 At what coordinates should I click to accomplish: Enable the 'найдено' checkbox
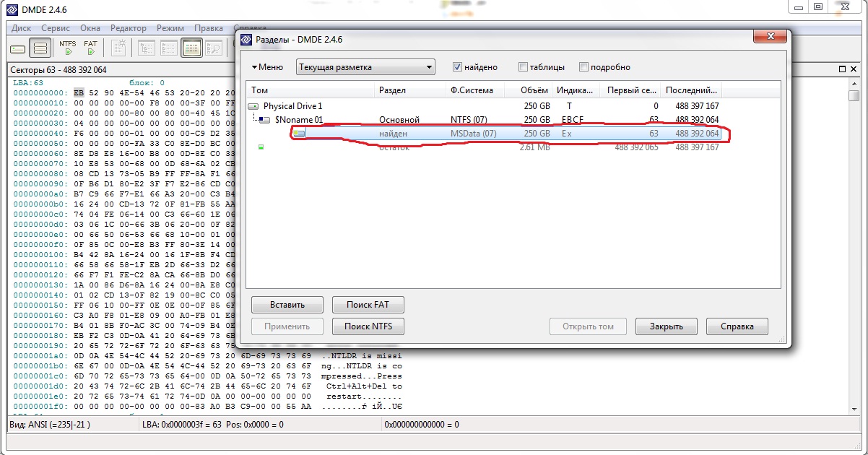click(x=457, y=67)
